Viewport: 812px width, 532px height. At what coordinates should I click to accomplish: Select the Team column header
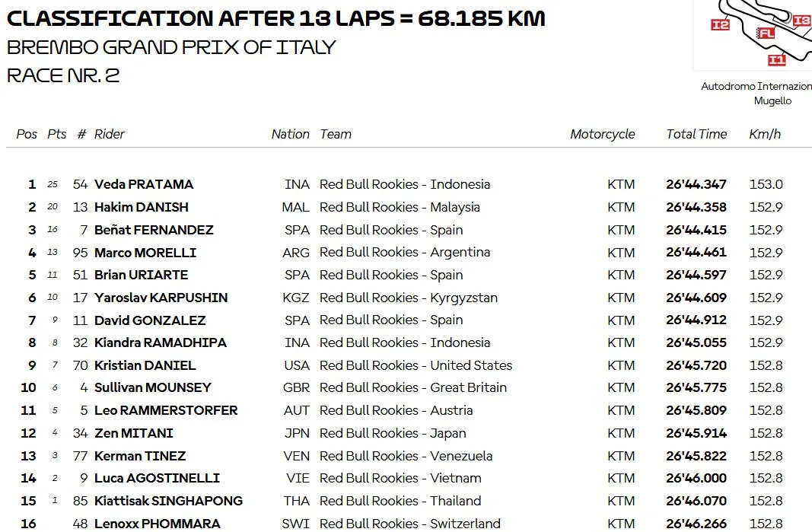pos(336,134)
